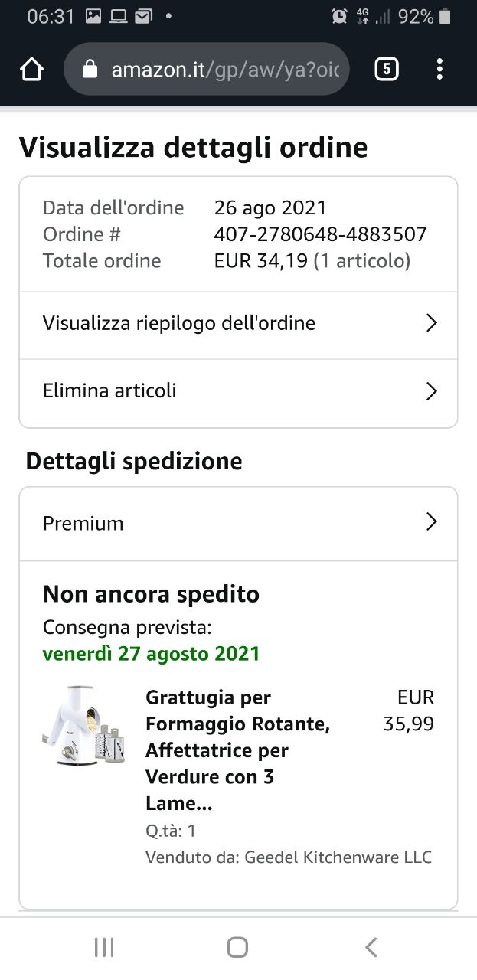Tap the Android recent apps button
This screenshot has width=477, height=980.
pos(104,947)
